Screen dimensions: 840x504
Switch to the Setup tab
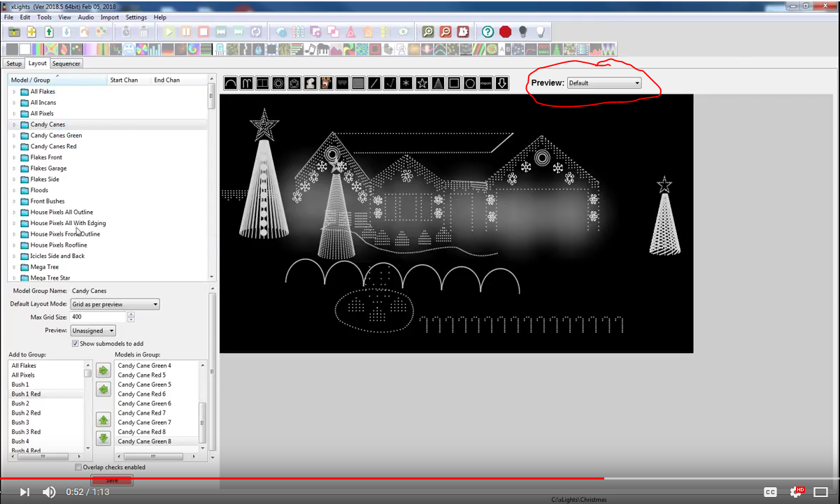14,64
